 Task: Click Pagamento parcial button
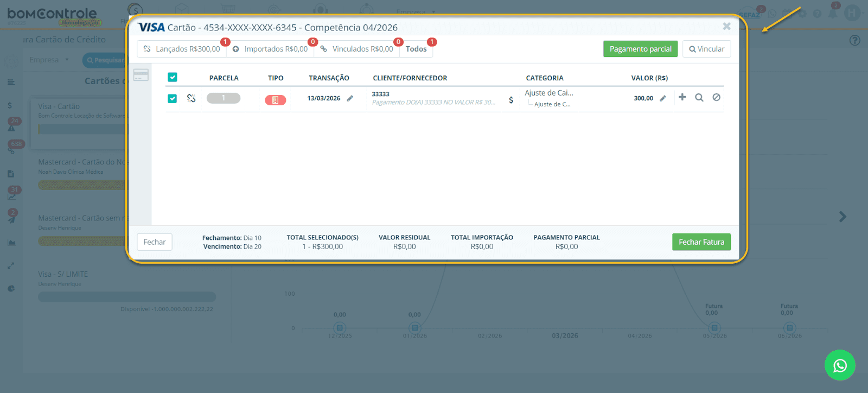coord(640,49)
